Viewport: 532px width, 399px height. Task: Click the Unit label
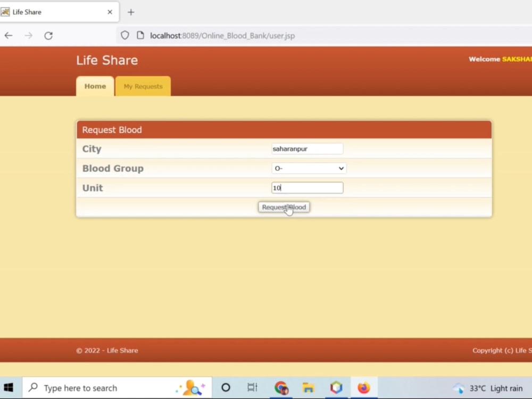(x=92, y=188)
